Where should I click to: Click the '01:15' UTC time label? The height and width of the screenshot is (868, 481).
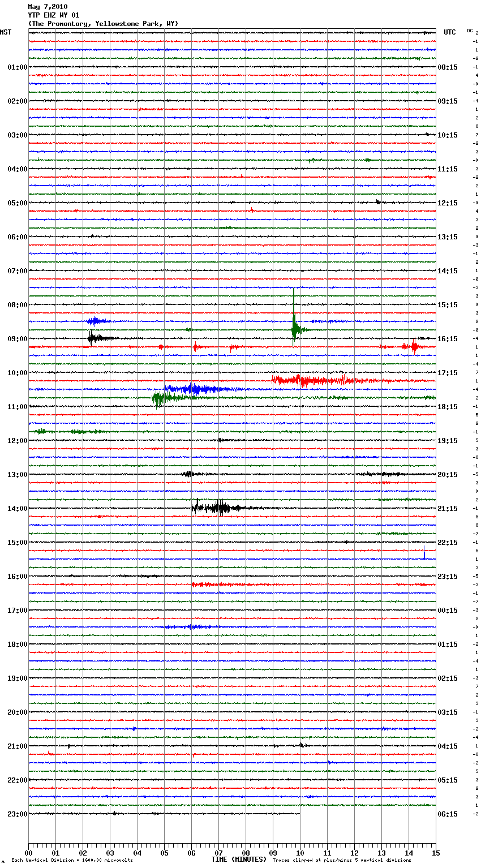click(x=448, y=644)
